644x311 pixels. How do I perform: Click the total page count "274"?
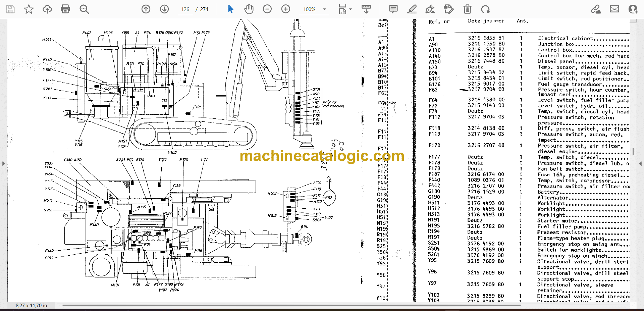204,9
